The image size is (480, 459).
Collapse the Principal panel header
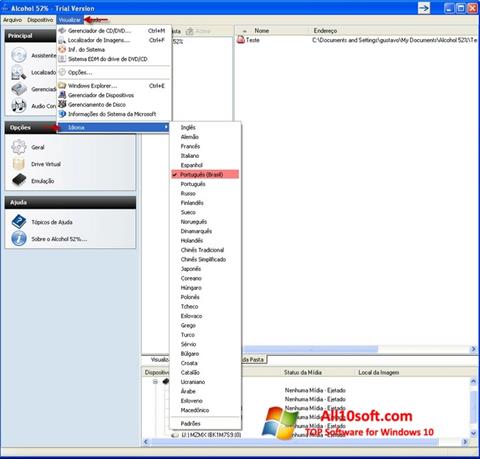tap(30, 36)
